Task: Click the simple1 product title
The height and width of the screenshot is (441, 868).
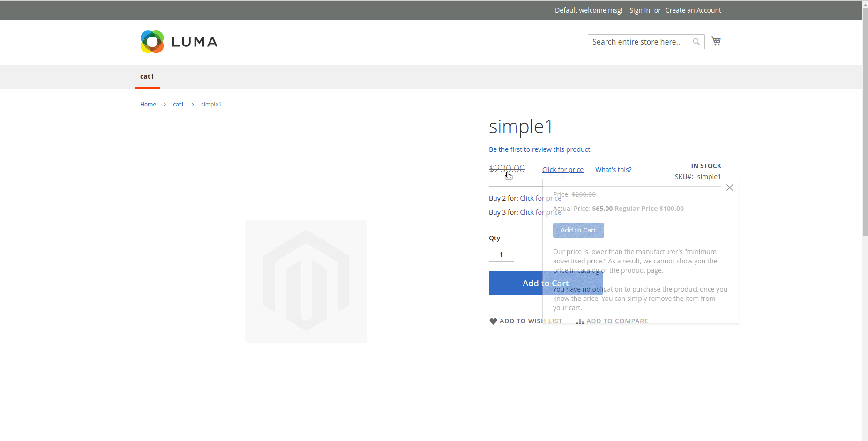Action: [x=521, y=127]
